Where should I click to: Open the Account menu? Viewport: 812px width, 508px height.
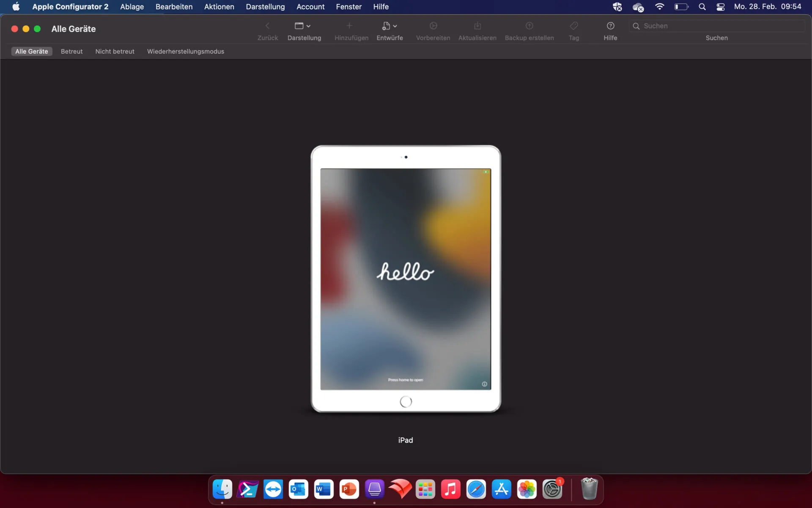pyautogui.click(x=310, y=7)
